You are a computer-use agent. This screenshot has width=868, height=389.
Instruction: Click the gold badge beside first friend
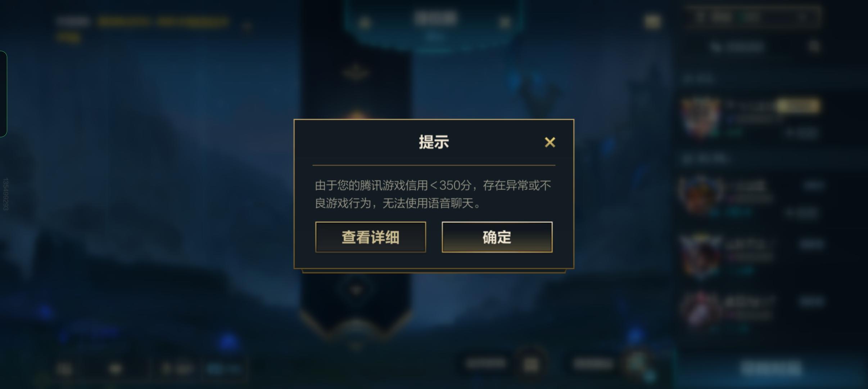pos(798,106)
